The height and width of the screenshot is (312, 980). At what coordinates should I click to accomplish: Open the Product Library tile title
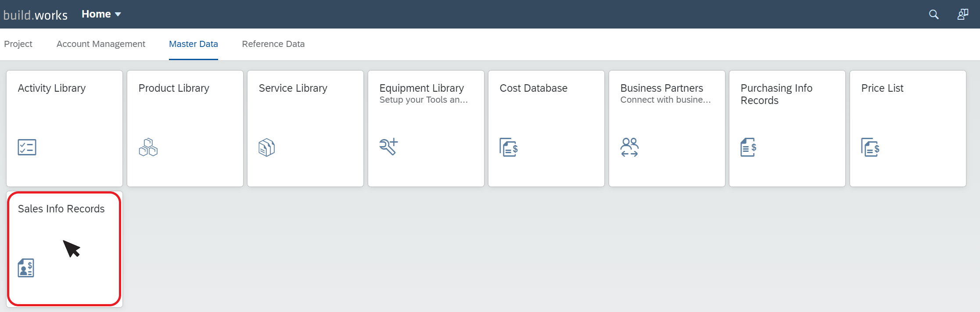(x=174, y=88)
